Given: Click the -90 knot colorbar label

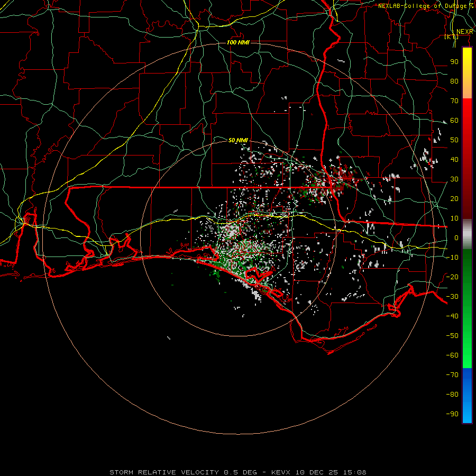Looking at the screenshot, I should click(x=452, y=414).
